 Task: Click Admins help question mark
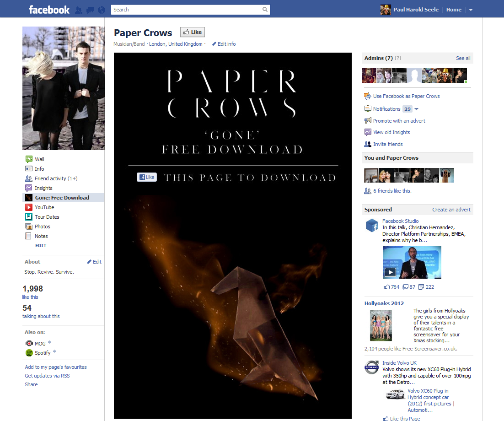398,58
